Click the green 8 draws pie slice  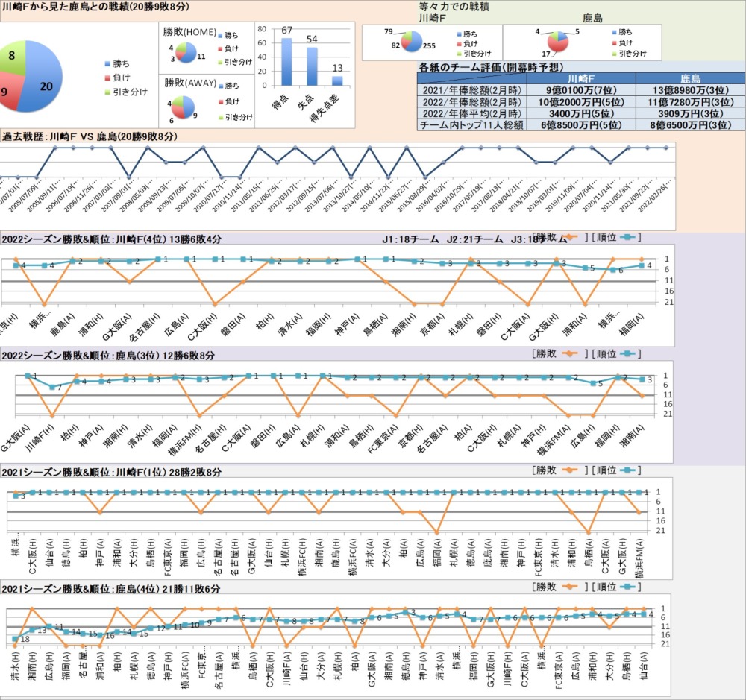(13, 57)
